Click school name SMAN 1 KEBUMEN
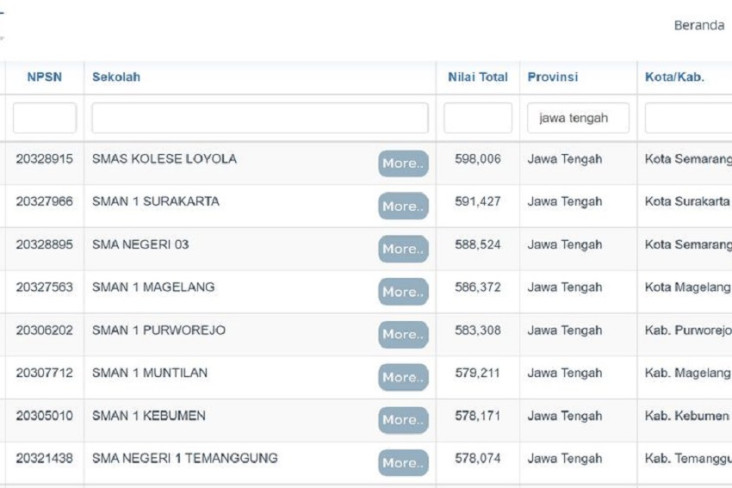 pyautogui.click(x=149, y=416)
